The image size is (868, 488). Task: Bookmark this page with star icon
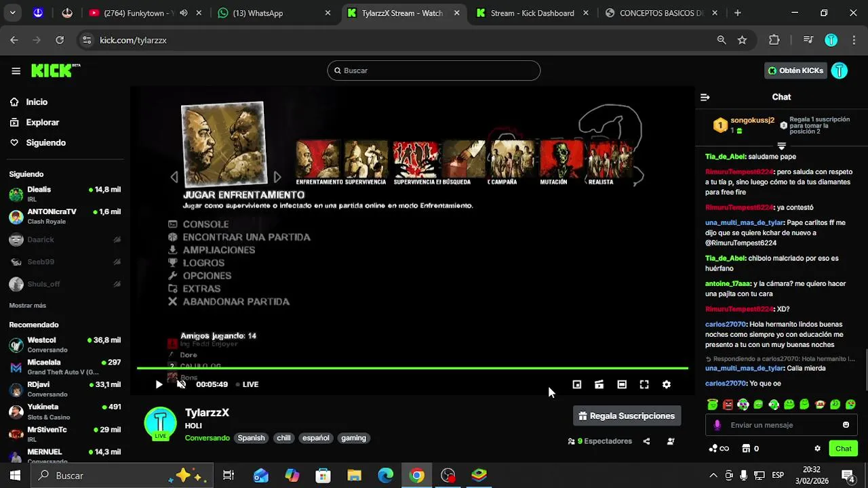tap(742, 40)
